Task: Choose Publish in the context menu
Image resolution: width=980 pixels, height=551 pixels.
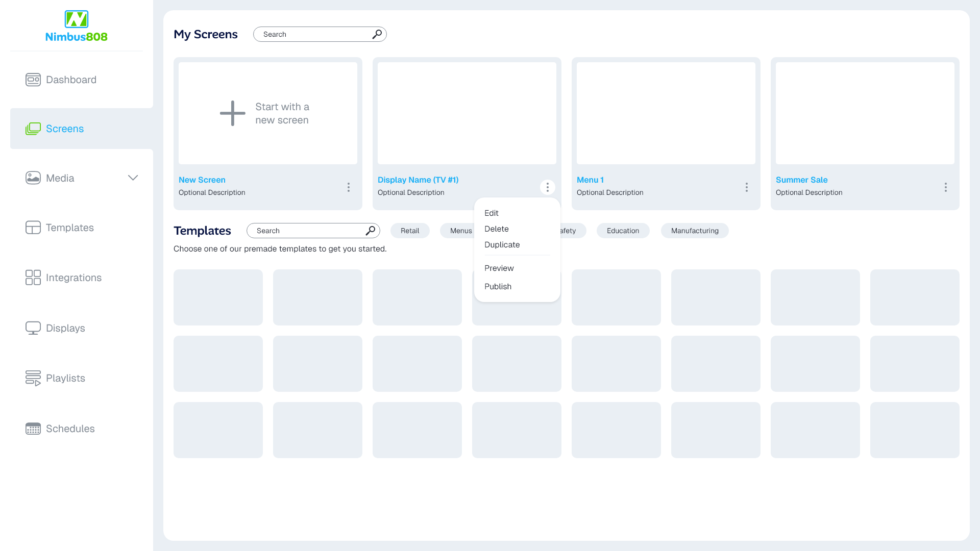Action: coord(498,287)
